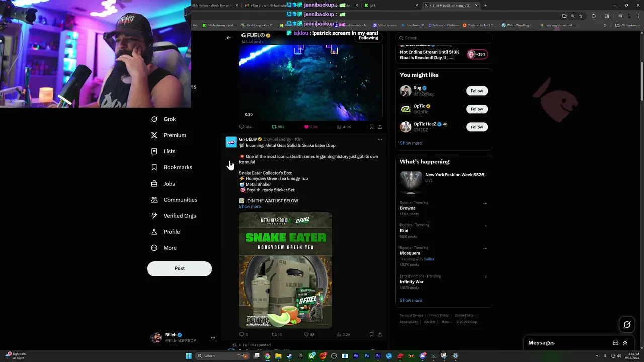This screenshot has width=644, height=362.
Task: Open a new browser tab
Action: click(486, 5)
